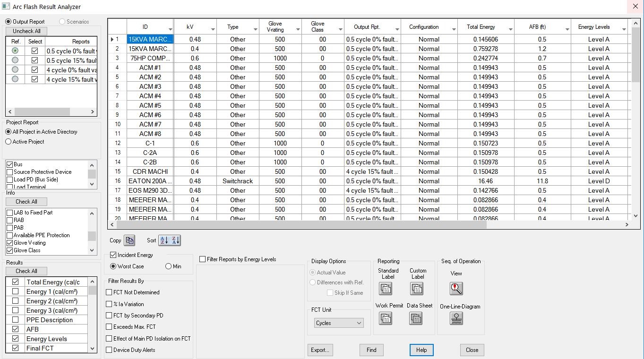
Task: Open the Total Energy column filter dropdown
Action: pyautogui.click(x=510, y=30)
